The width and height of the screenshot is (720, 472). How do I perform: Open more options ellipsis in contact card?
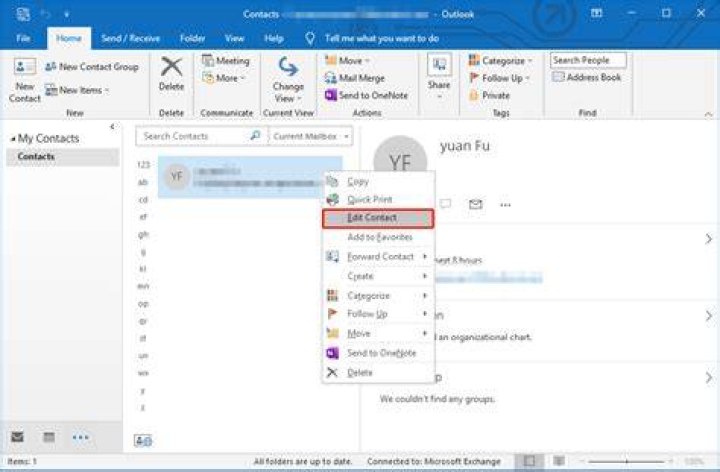coord(506,205)
